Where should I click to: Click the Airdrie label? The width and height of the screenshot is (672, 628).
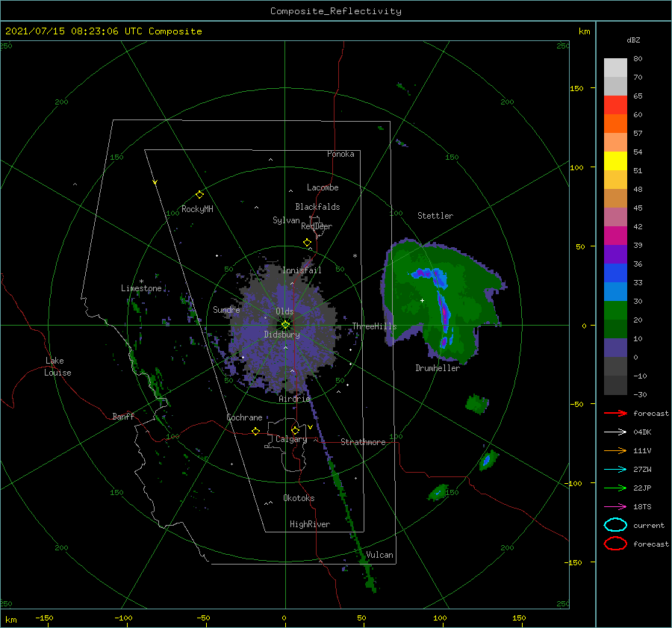294,399
